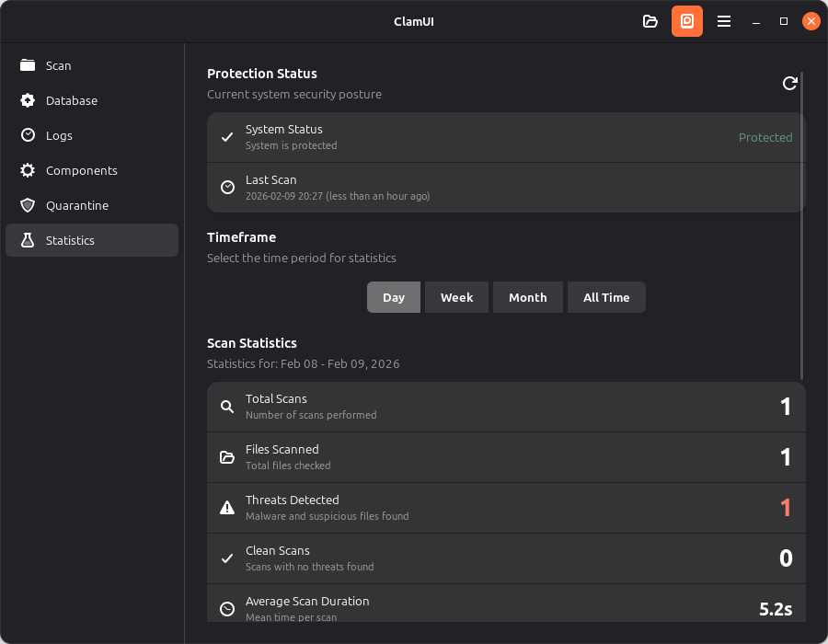Click the clock icon beside Average Scan Duration
The height and width of the screenshot is (644, 828).
click(227, 609)
